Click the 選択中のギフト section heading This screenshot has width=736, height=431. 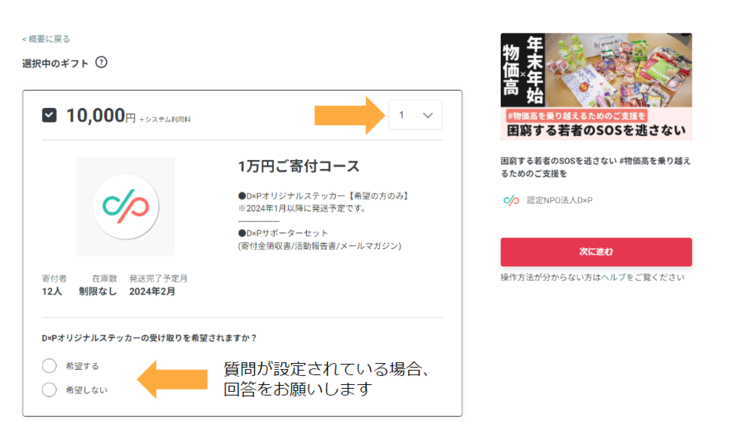coord(55,63)
